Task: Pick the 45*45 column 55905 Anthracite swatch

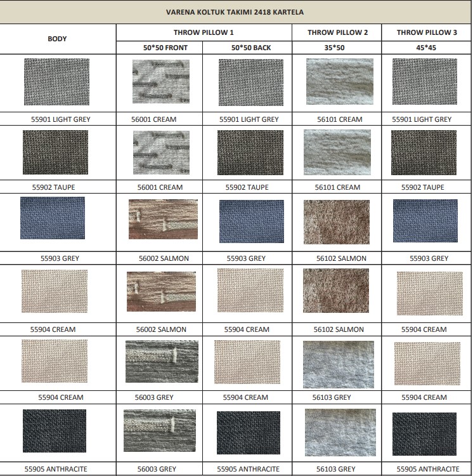Action: [x=424, y=434]
